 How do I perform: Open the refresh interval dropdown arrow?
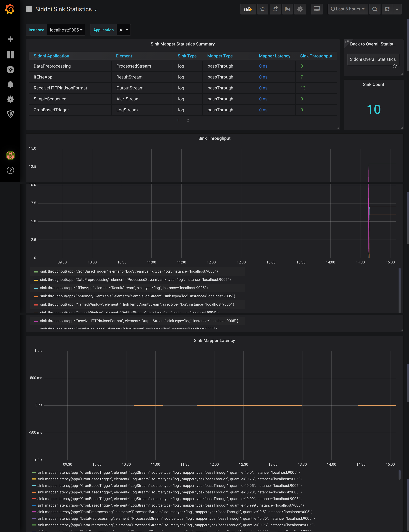397,9
